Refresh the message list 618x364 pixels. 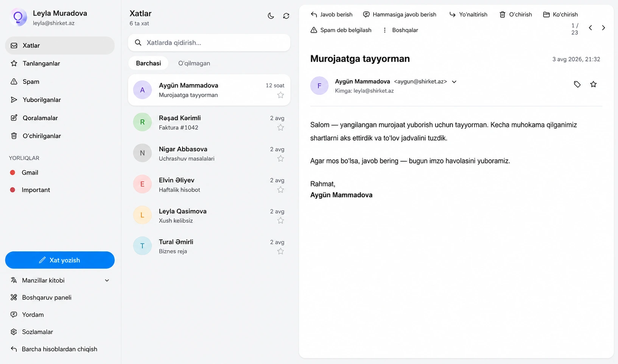coord(286,16)
